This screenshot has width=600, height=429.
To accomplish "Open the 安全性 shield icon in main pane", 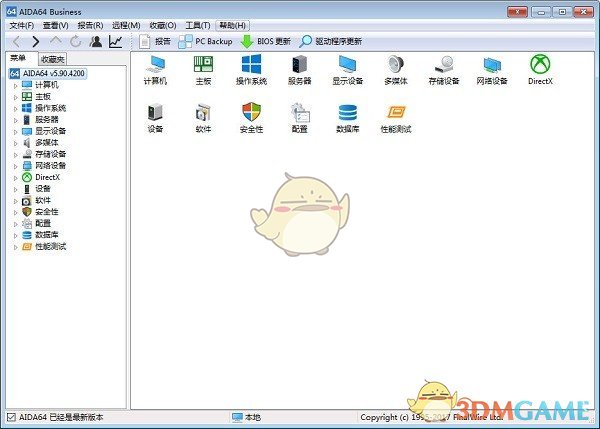I will [x=251, y=118].
